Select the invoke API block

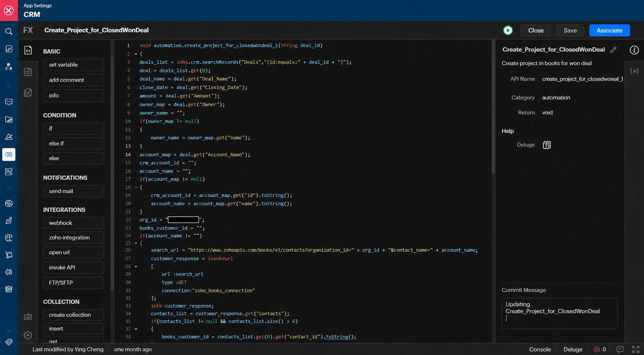(x=74, y=268)
